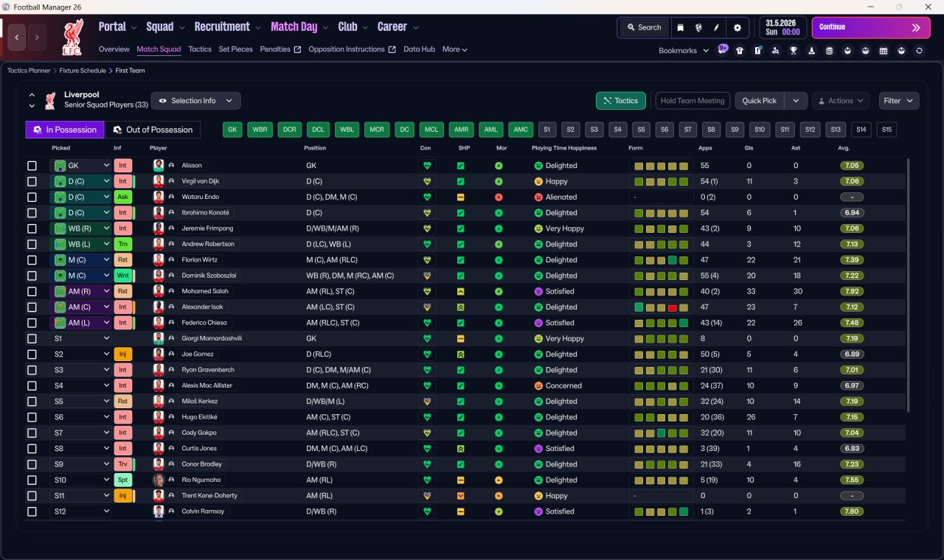Open the 9+ messages inbox icon
944x560 pixels.
723,49
